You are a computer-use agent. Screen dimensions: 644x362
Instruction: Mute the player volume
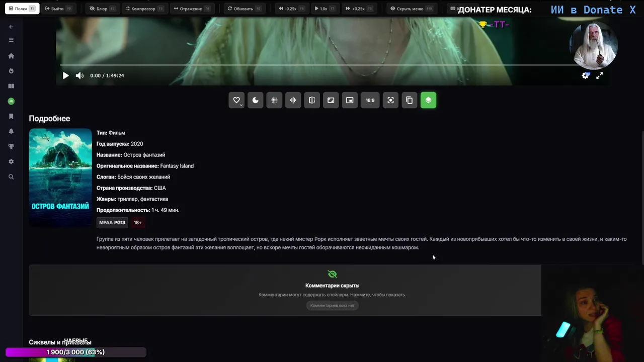click(79, 75)
